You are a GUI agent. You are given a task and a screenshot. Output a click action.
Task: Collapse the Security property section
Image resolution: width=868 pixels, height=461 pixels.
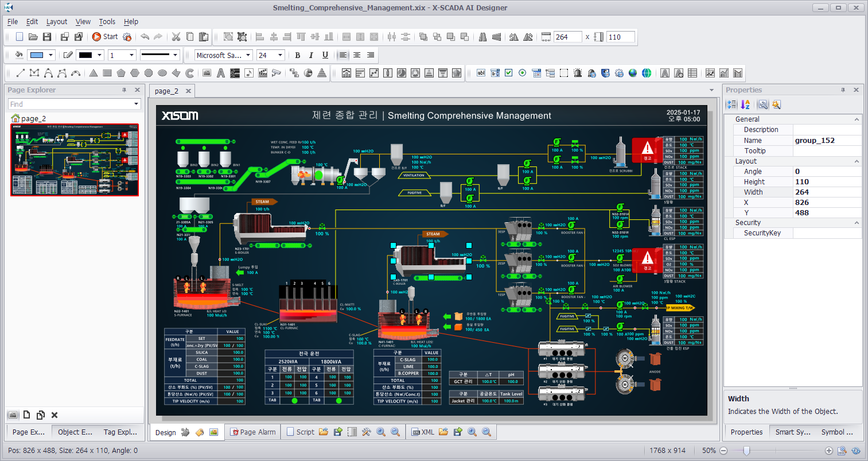pyautogui.click(x=857, y=223)
